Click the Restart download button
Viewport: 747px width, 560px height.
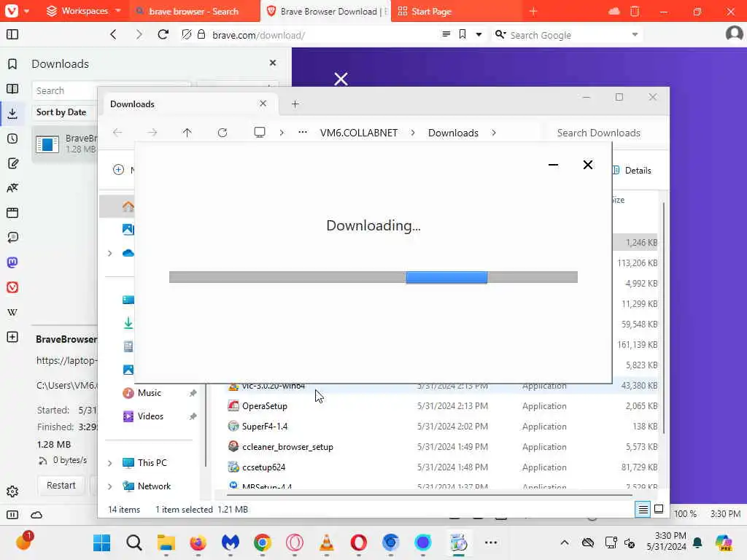[x=61, y=485]
